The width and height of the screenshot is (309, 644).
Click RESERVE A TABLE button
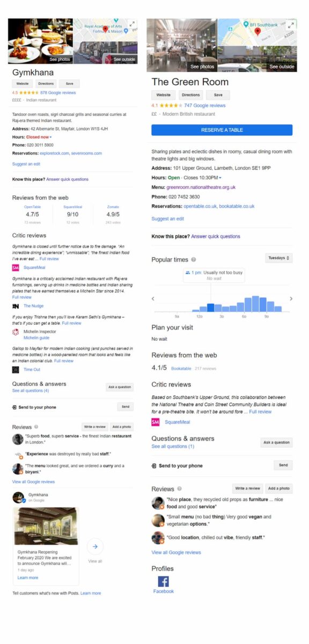click(222, 130)
